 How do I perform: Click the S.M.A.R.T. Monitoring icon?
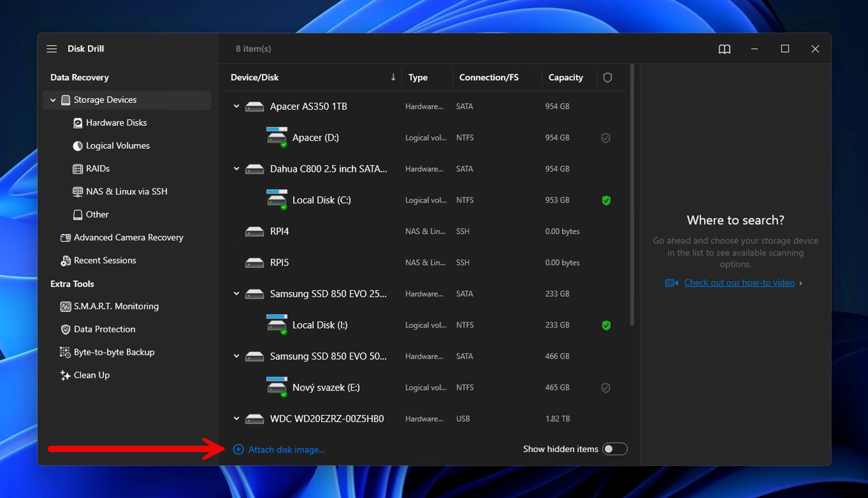tap(65, 306)
